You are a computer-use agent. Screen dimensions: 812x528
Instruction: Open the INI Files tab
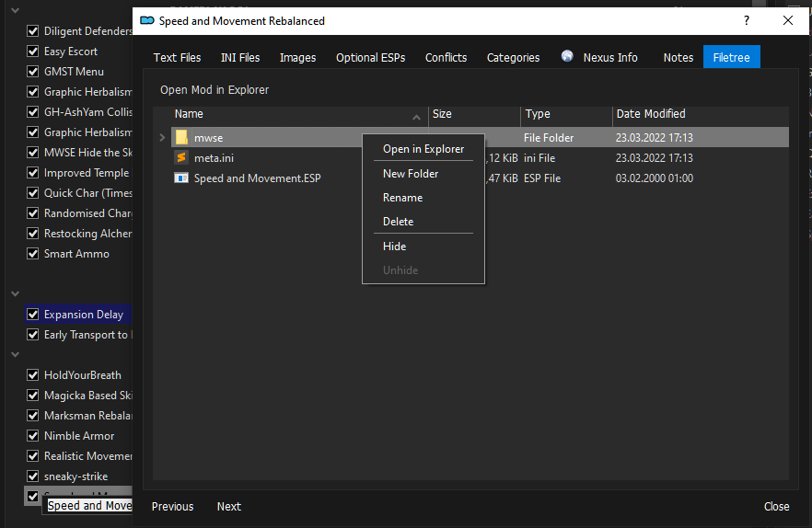click(x=240, y=58)
